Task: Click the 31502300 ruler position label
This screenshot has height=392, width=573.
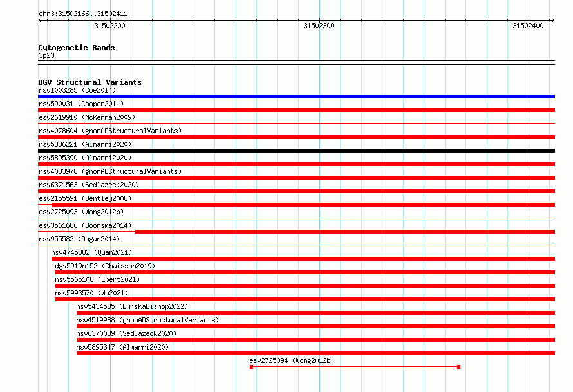Action: coord(319,26)
